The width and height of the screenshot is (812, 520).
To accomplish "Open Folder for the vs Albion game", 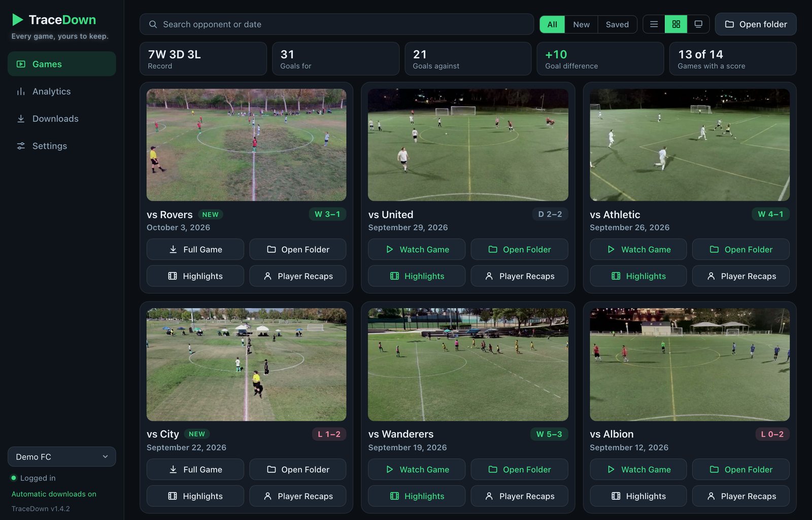I will (x=741, y=470).
